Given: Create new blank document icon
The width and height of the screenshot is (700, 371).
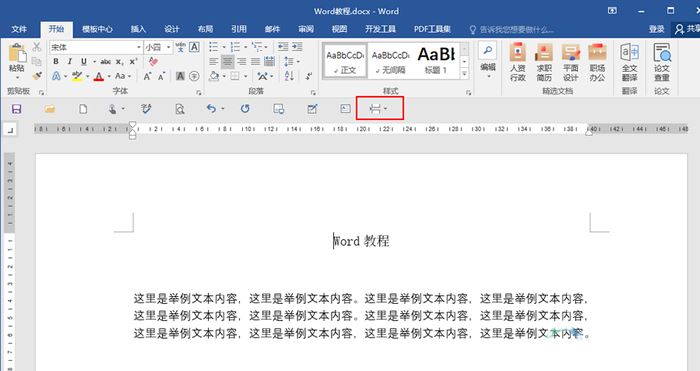Looking at the screenshot, I should 83,109.
